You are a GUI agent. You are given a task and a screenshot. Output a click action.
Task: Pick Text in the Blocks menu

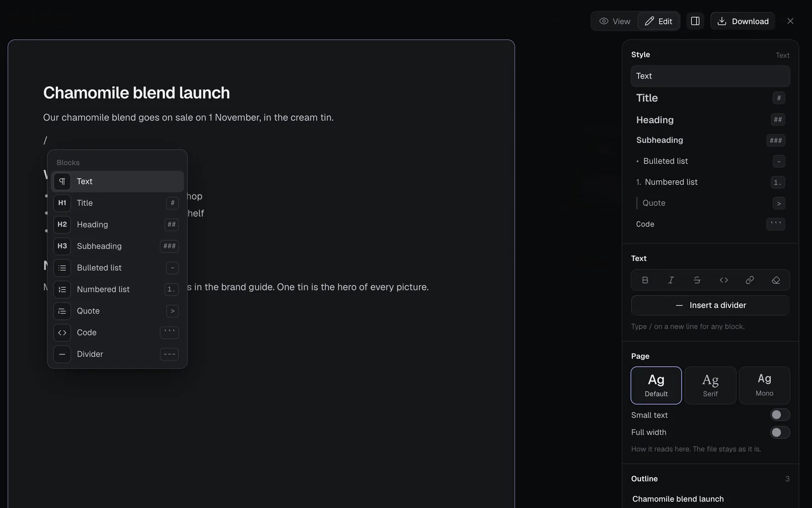pos(117,181)
